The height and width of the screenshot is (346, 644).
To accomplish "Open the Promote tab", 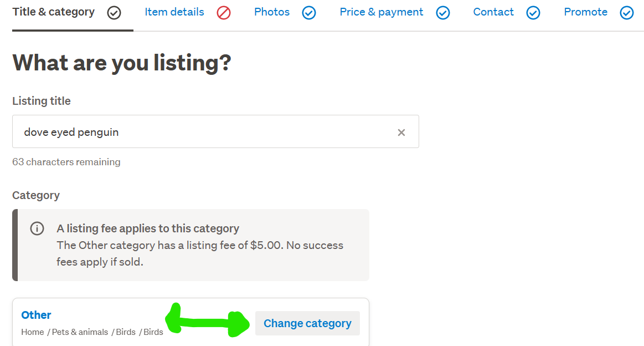I will 585,12.
